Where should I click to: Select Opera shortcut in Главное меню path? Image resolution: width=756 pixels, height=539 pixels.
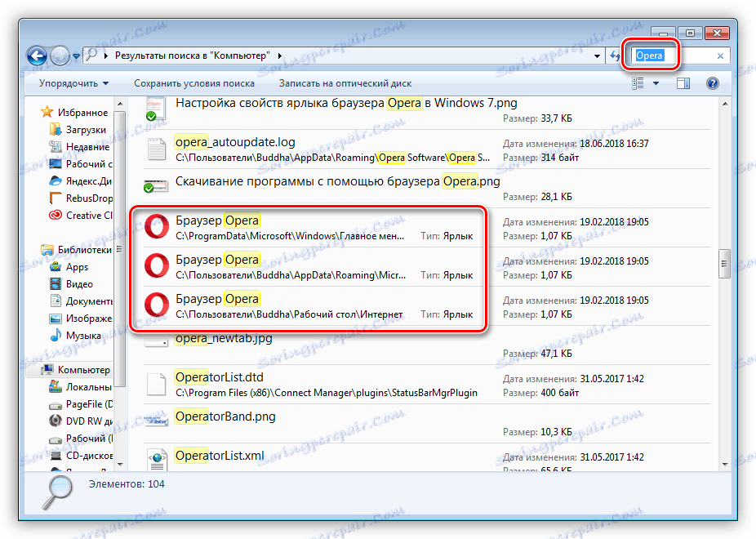pos(426,228)
